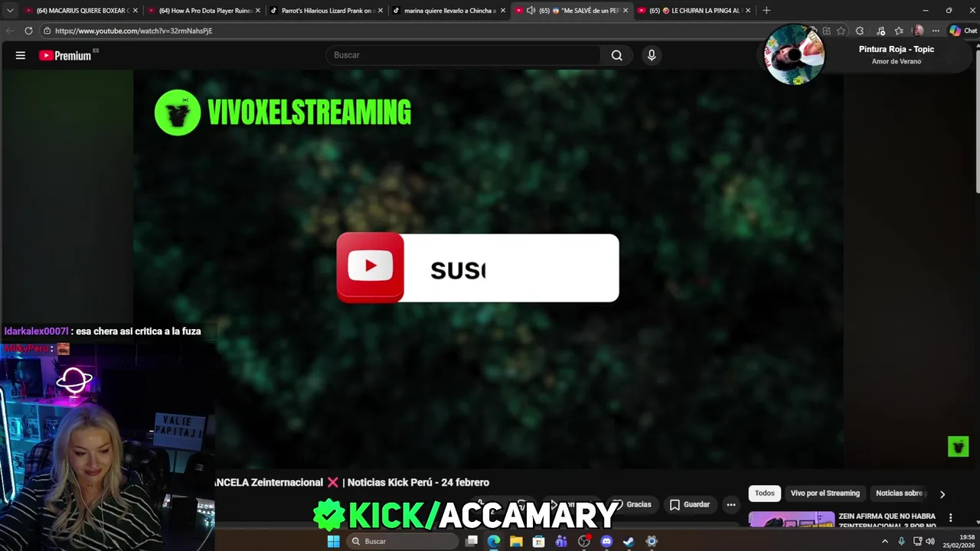980x551 pixels.
Task: Open Steam from taskbar
Action: (x=629, y=541)
